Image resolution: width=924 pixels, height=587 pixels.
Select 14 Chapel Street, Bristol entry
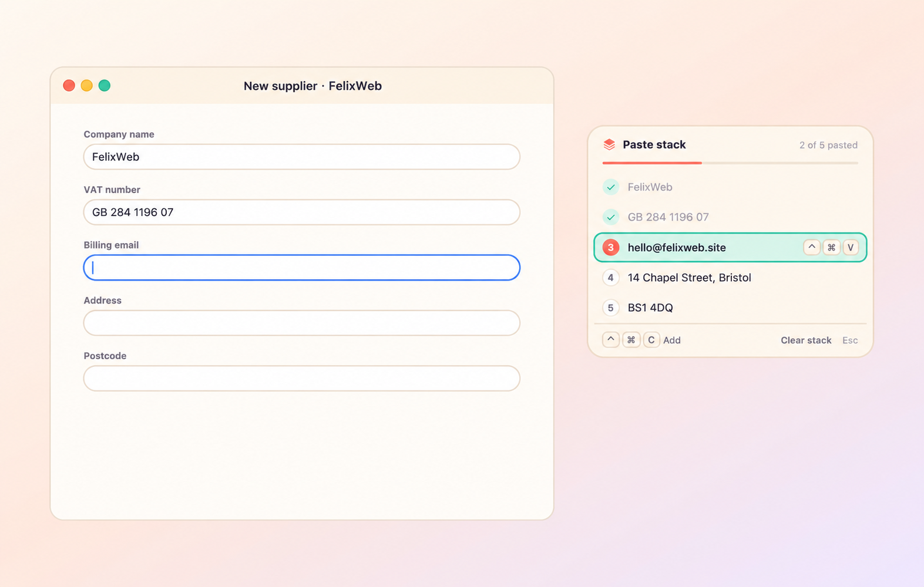pos(730,278)
